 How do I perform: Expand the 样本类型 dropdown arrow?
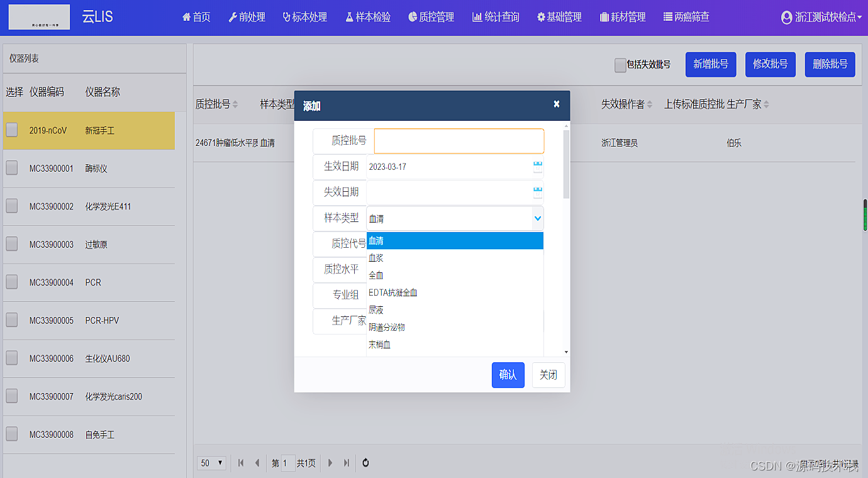tap(537, 218)
